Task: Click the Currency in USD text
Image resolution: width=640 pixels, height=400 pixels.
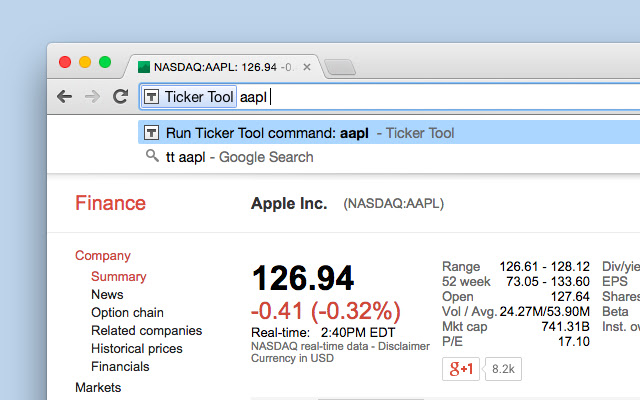Action: point(292,358)
